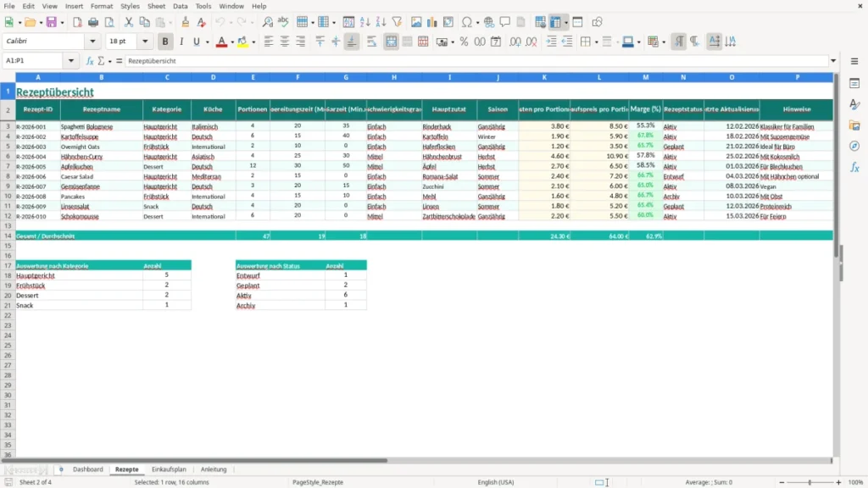This screenshot has width=868, height=488.
Task: Open highlighting color dropdown arrow
Action: click(253, 42)
